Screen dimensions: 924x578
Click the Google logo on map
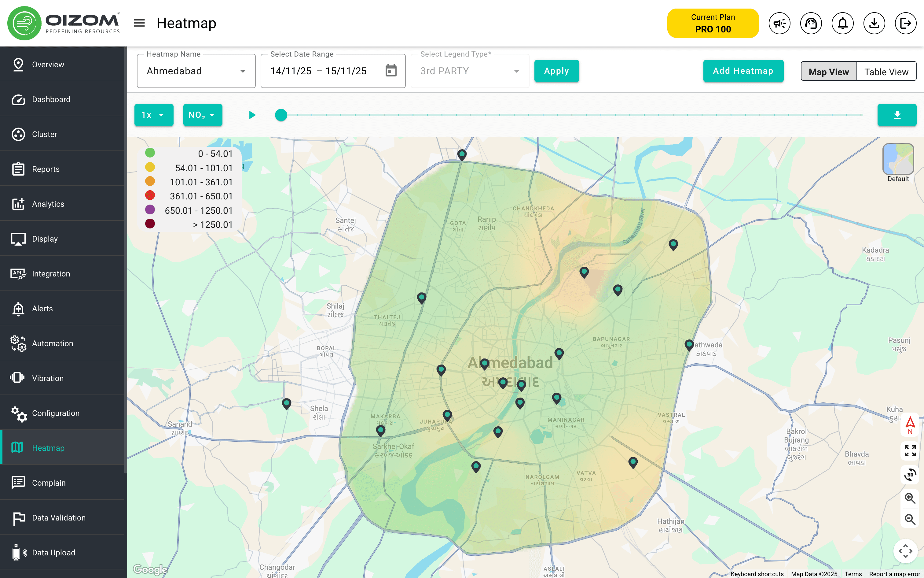[150, 569]
